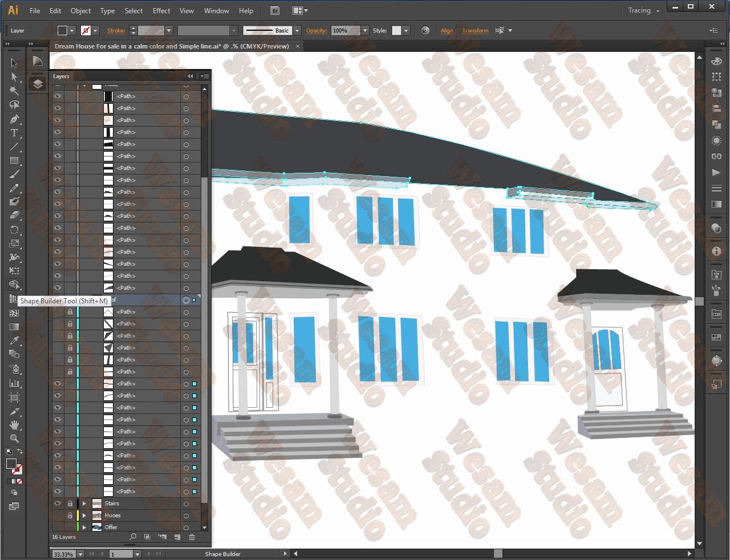Select the Line Segment tool
The width and height of the screenshot is (730, 560).
(14, 147)
